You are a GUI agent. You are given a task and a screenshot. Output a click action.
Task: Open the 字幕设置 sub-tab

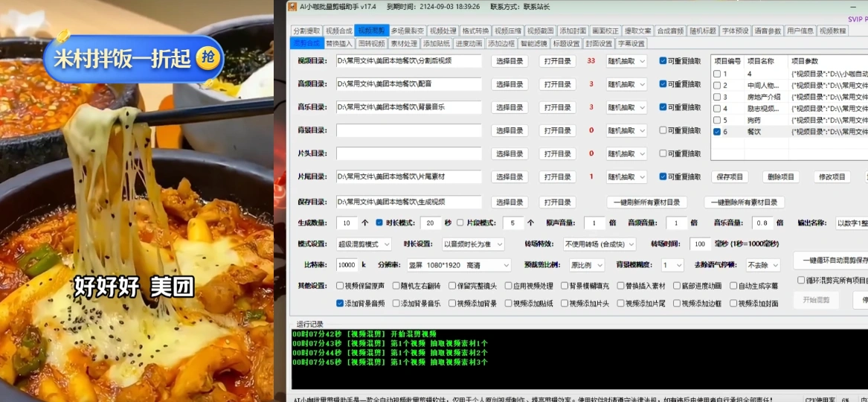point(631,43)
